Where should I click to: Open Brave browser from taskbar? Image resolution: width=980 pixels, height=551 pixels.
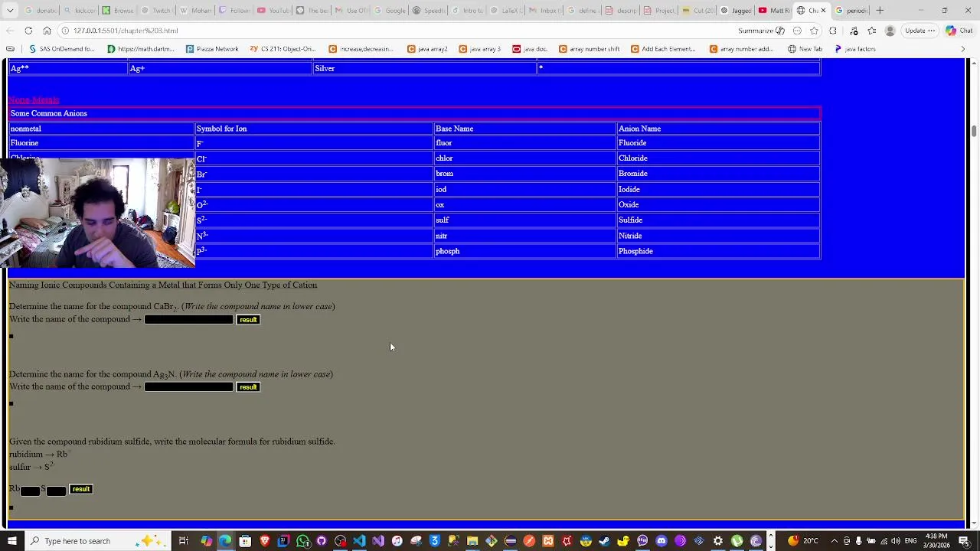point(265,541)
